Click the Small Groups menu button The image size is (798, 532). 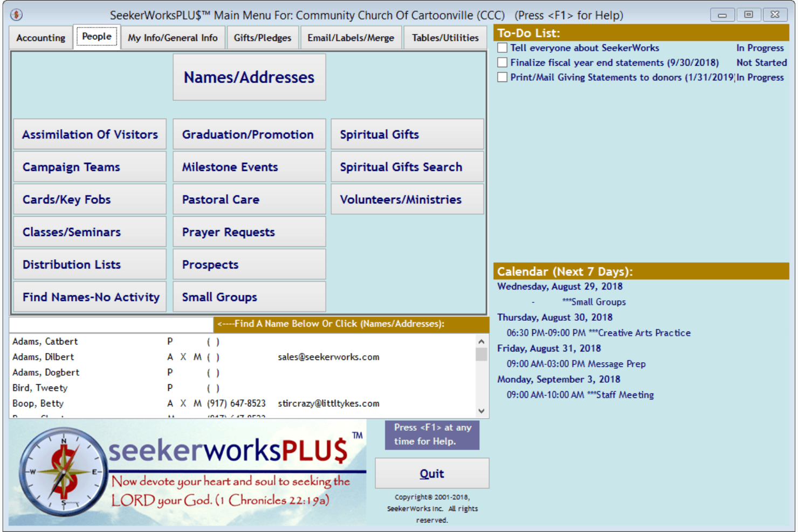pyautogui.click(x=249, y=297)
